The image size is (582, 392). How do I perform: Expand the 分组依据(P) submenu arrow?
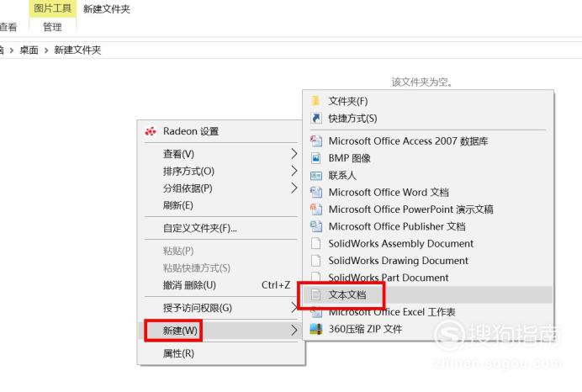pos(294,188)
